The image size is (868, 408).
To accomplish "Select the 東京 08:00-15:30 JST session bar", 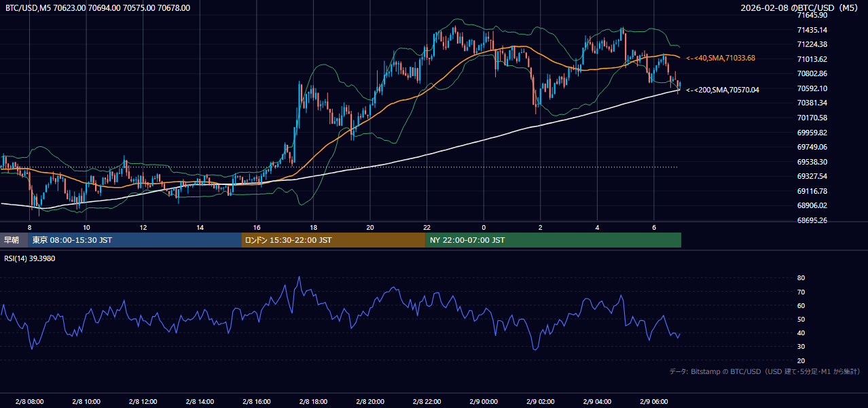I will click(134, 240).
